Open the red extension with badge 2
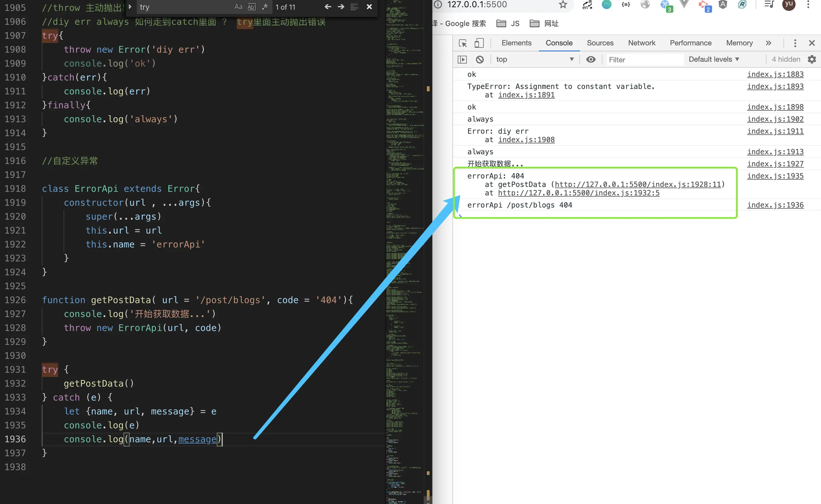 pyautogui.click(x=705, y=6)
